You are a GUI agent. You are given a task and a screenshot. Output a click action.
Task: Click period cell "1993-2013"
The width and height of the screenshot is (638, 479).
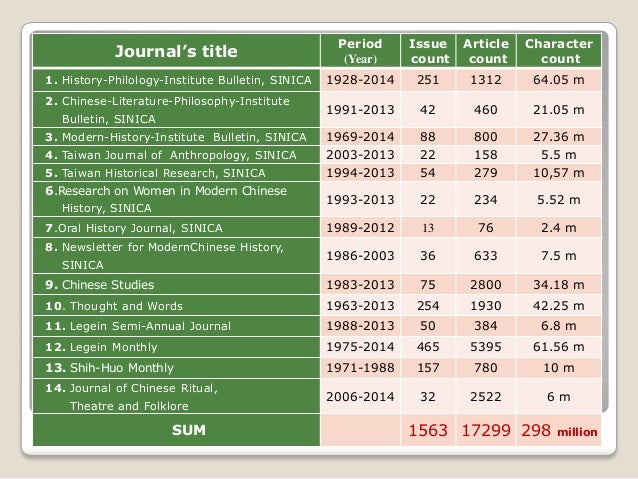(x=360, y=200)
